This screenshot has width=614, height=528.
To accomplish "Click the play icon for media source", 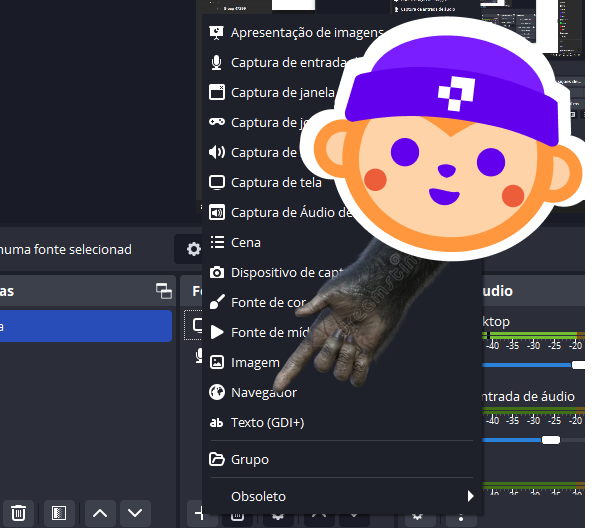I will tap(217, 332).
